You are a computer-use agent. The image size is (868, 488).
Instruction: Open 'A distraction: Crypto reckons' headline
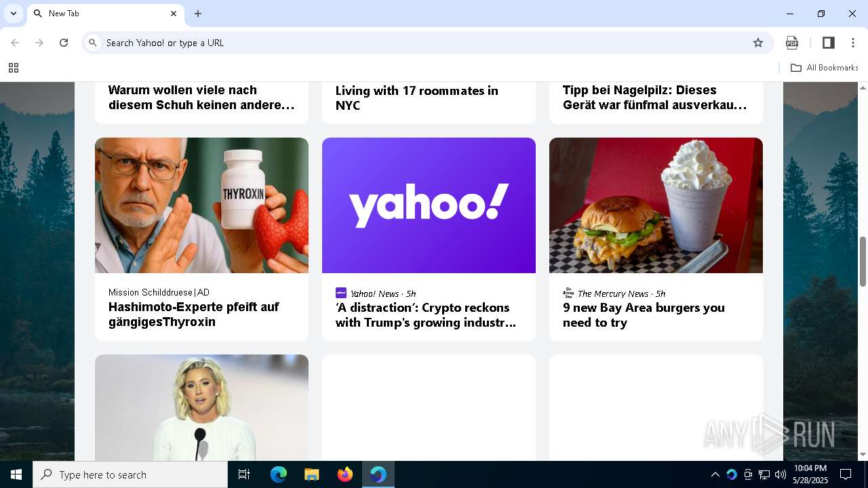[x=426, y=315]
